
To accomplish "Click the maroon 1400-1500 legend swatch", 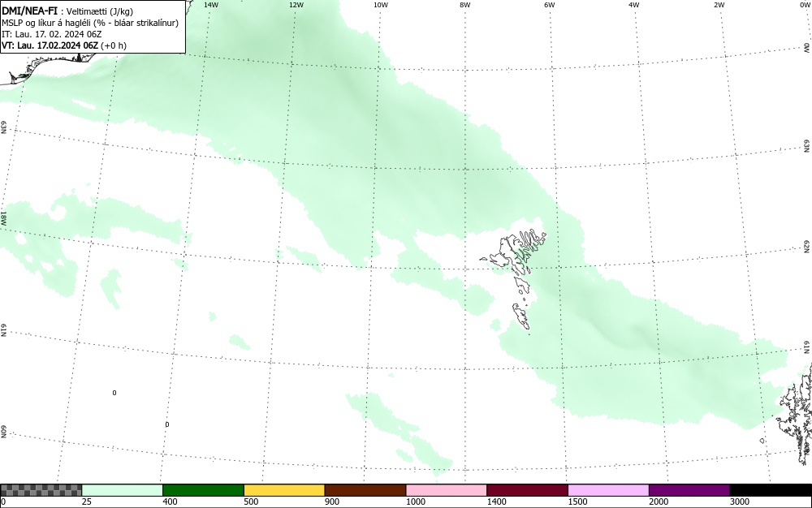I will click(x=527, y=490).
